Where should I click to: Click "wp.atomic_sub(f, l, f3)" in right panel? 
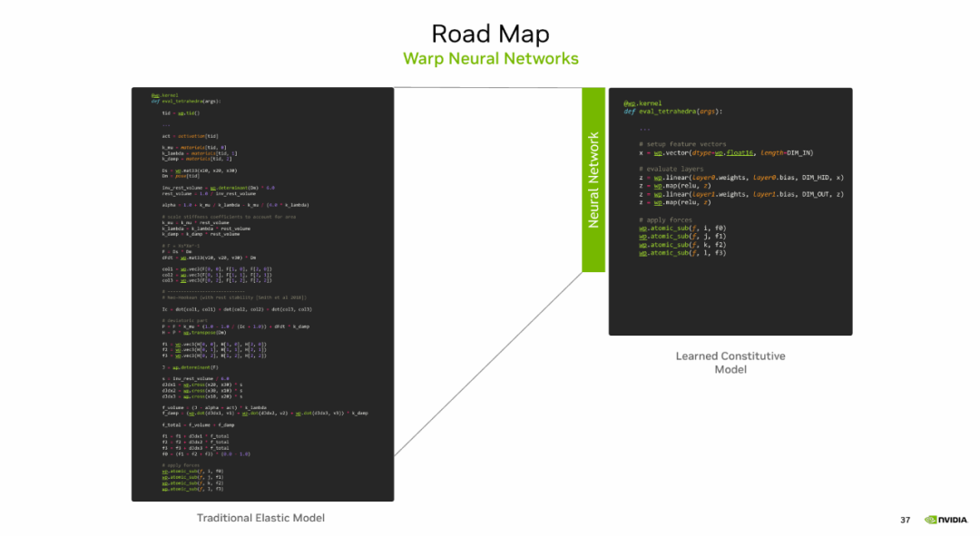click(681, 253)
